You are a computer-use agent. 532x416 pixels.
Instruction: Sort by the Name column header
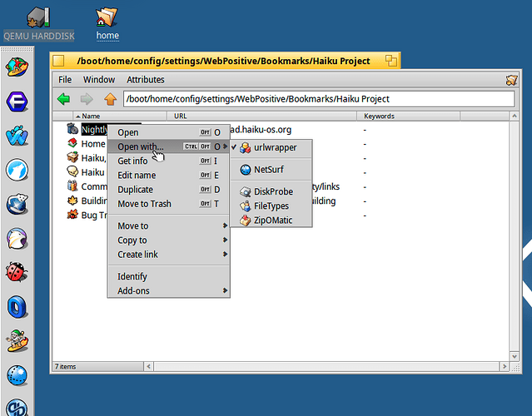[119, 116]
